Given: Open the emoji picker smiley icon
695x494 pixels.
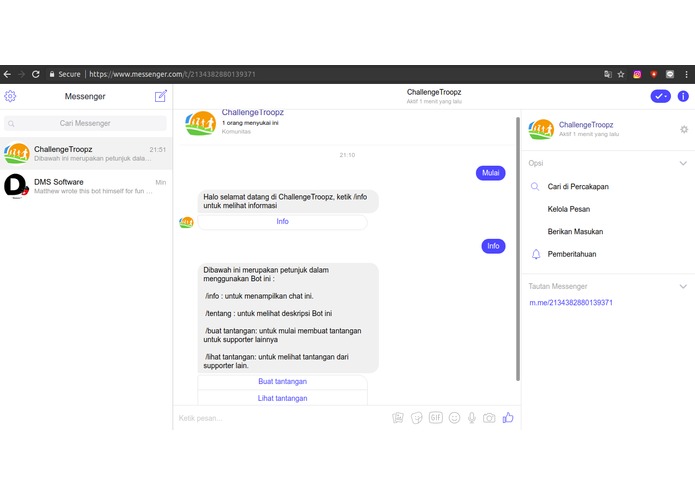Looking at the screenshot, I should tap(454, 418).
